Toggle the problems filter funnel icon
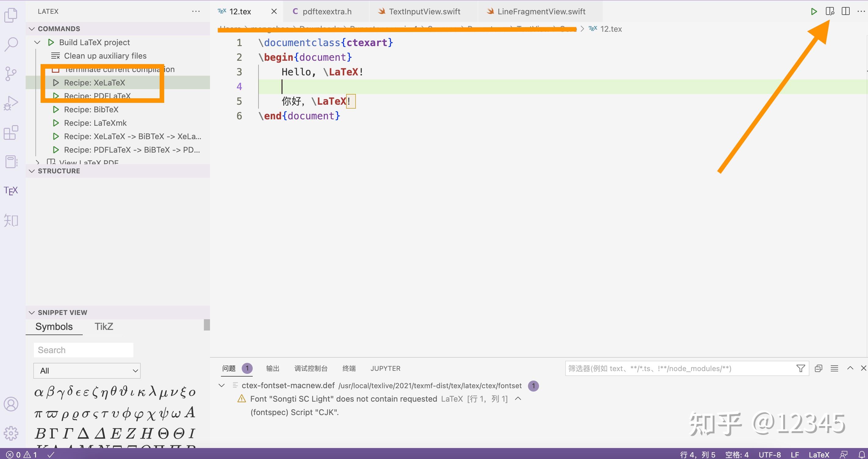Viewport: 868px width, 459px height. click(x=801, y=368)
